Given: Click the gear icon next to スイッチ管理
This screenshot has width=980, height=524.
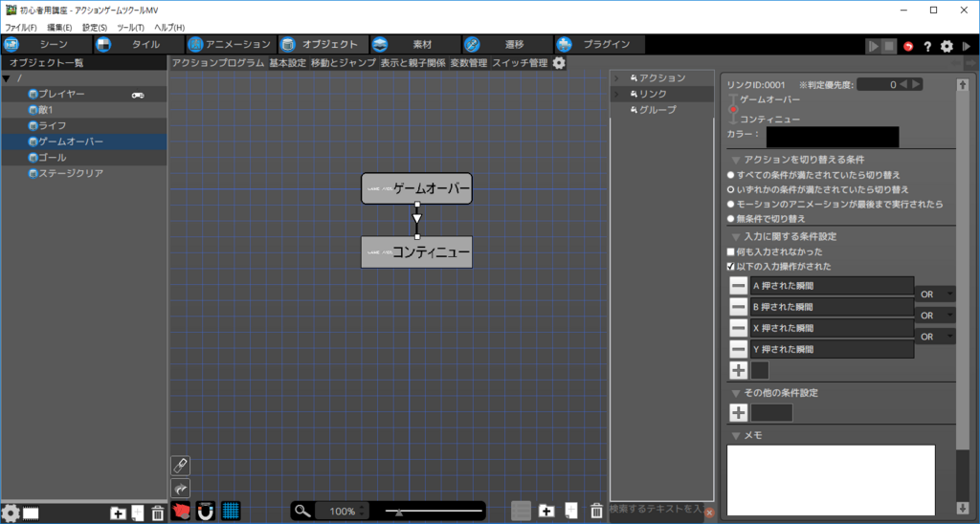Looking at the screenshot, I should click(559, 63).
